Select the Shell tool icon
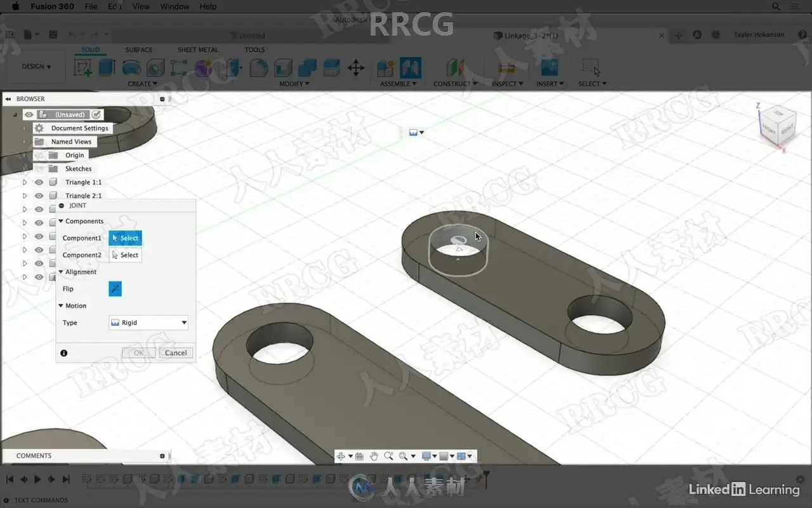The width and height of the screenshot is (812, 508). coord(283,67)
